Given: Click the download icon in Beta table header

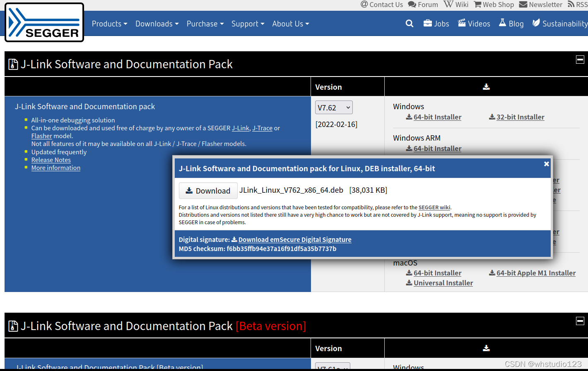Looking at the screenshot, I should 486,348.
